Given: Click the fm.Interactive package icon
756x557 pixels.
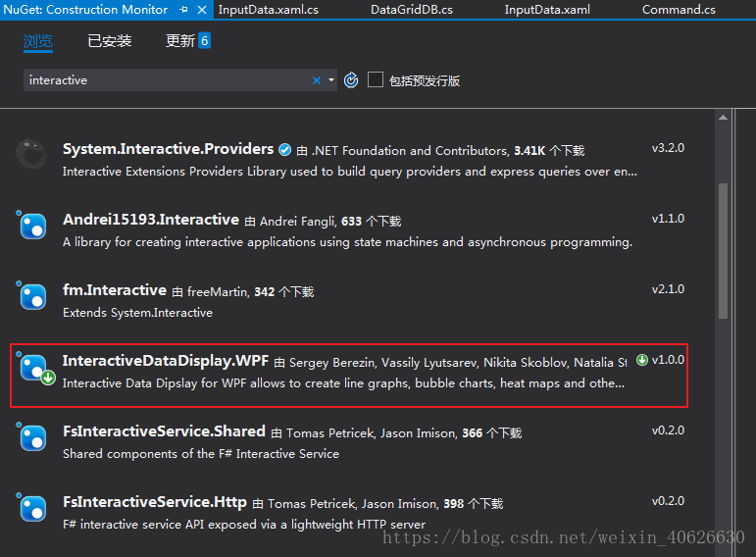Looking at the screenshot, I should (x=31, y=295).
